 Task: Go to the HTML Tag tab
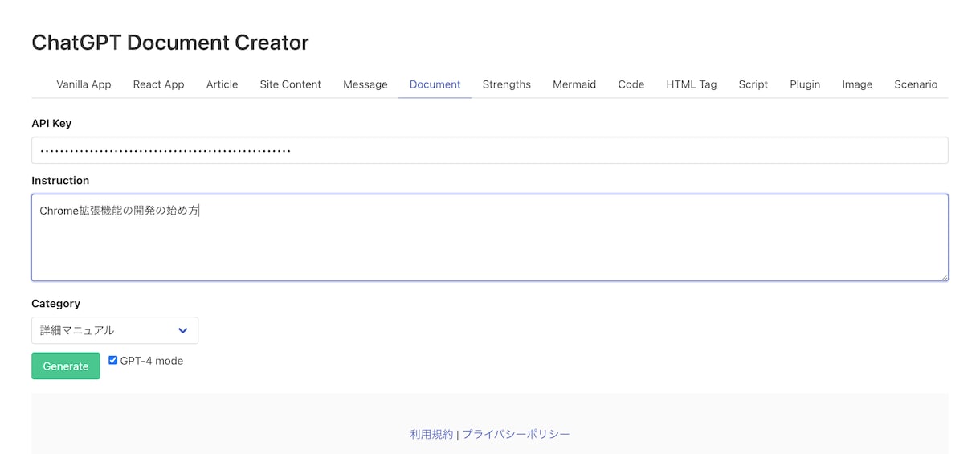click(x=691, y=84)
